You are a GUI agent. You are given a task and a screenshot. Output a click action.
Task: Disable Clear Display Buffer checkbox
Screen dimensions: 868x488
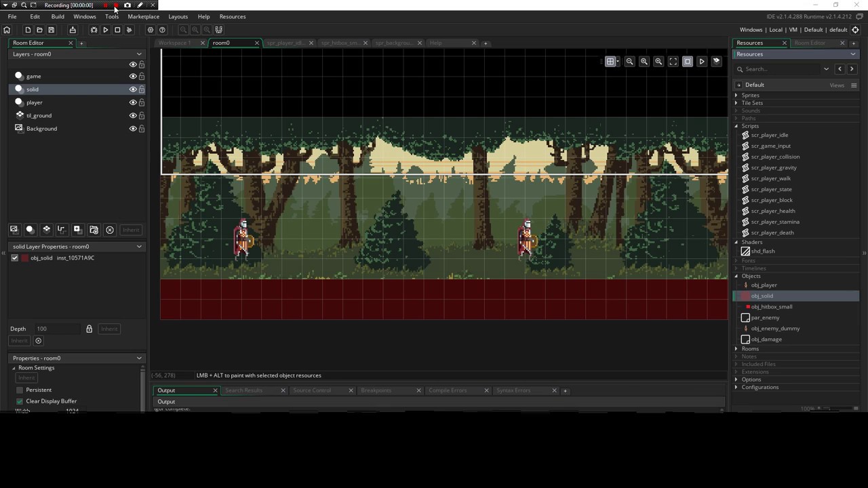[20, 401]
